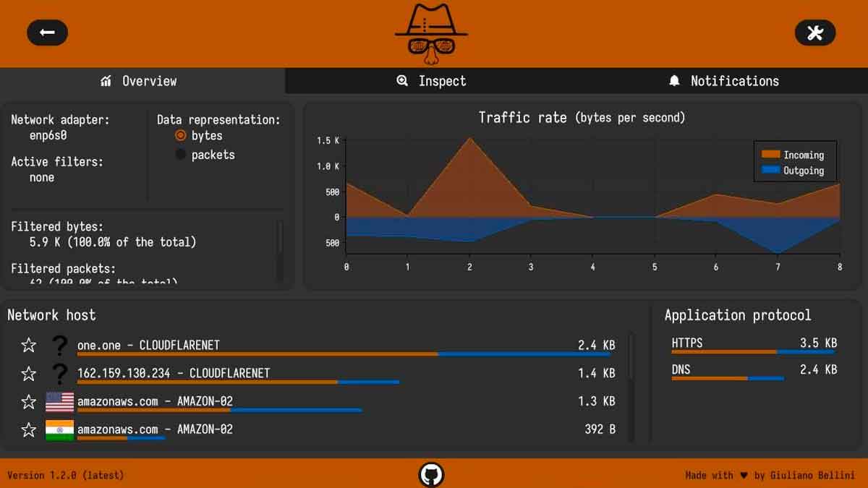Click the India flag icon

pos(59,430)
